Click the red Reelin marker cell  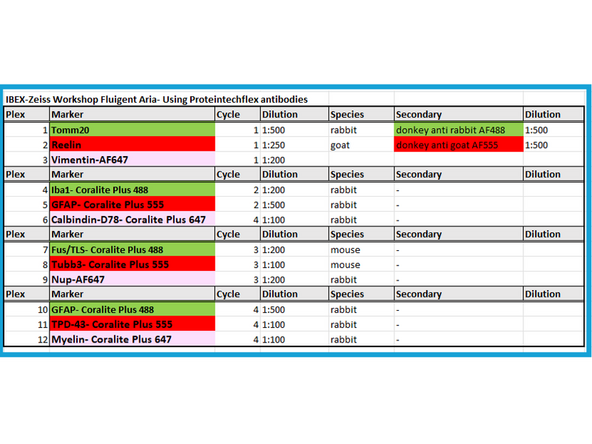(x=132, y=145)
